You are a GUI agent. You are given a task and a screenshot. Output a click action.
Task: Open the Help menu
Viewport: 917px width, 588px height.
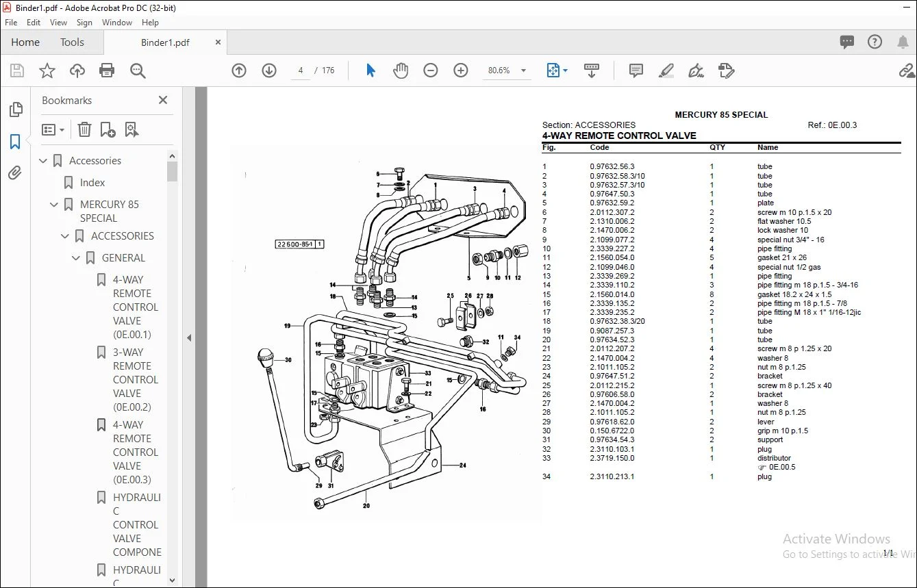click(x=150, y=23)
